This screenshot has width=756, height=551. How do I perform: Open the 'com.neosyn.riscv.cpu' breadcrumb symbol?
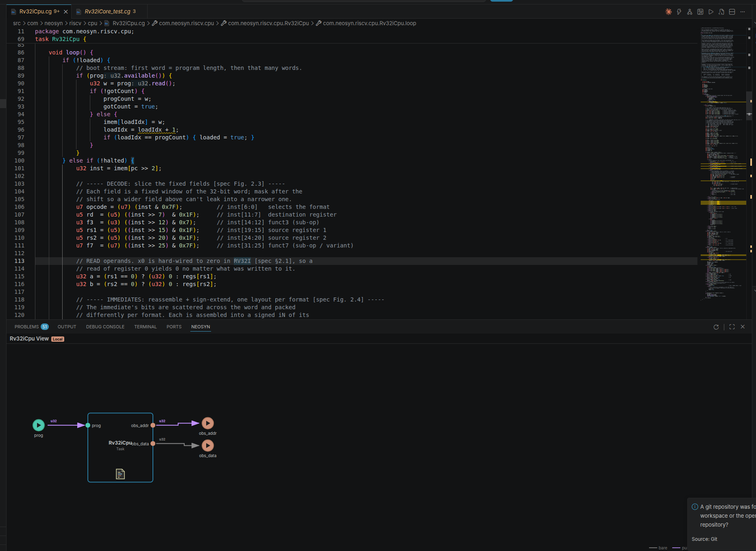pos(183,23)
